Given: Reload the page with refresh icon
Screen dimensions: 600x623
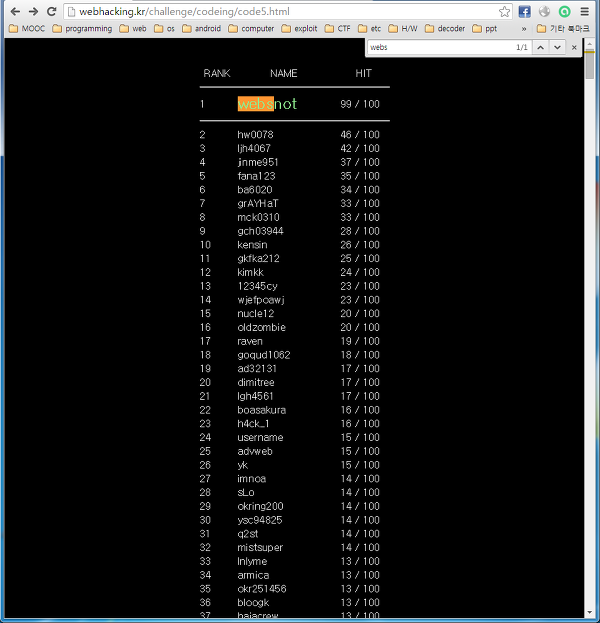Looking at the screenshot, I should pyautogui.click(x=51, y=12).
